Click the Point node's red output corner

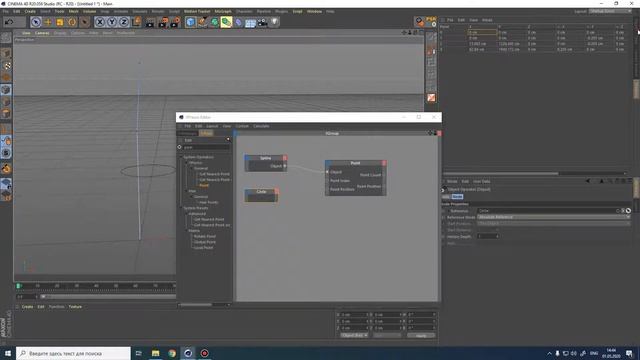384,163
